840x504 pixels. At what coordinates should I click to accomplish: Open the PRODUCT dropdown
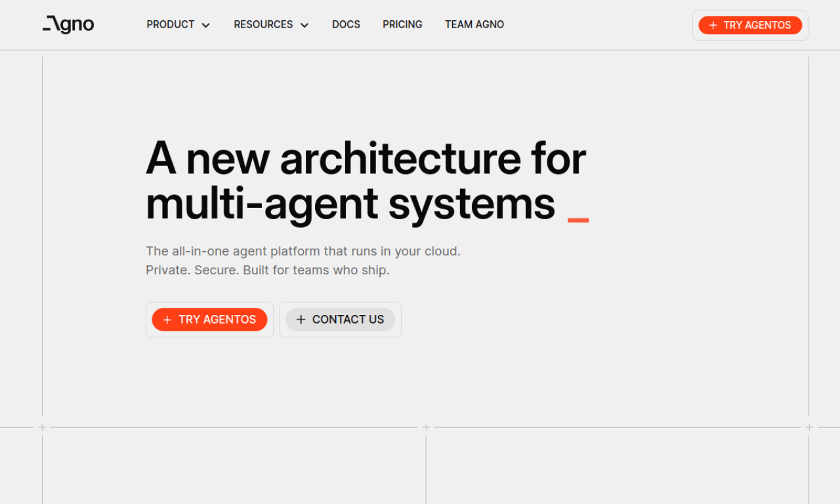pyautogui.click(x=171, y=24)
